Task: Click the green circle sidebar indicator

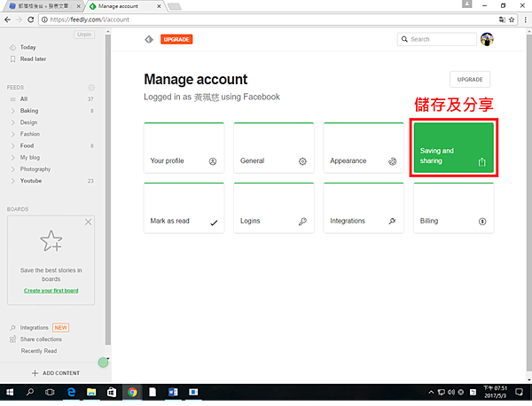Action: pyautogui.click(x=103, y=363)
